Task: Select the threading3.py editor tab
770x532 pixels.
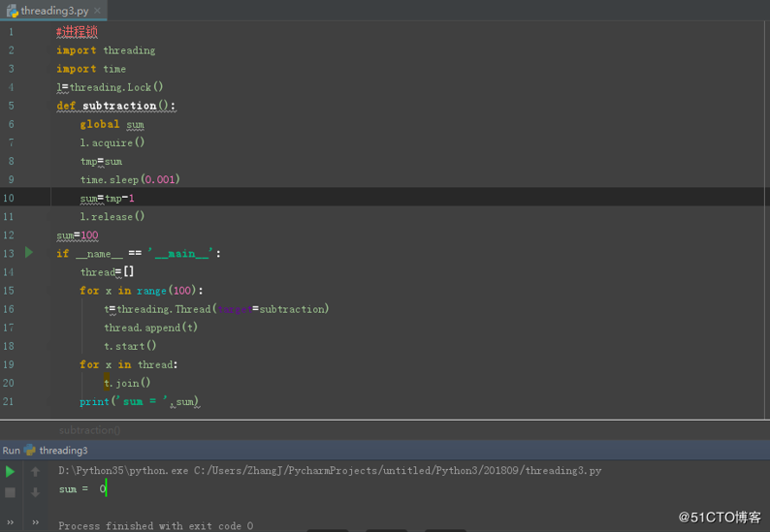Action: tap(53, 11)
